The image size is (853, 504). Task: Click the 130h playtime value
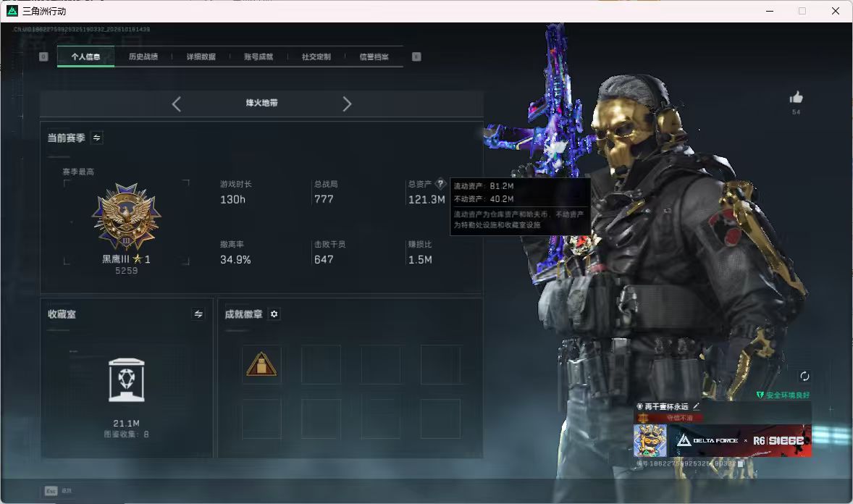[233, 200]
